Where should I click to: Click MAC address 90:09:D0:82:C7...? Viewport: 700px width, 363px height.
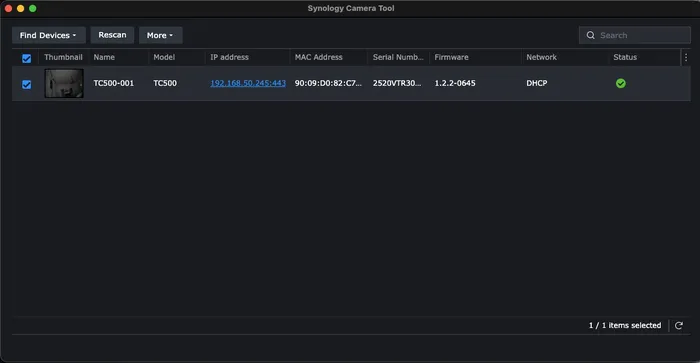click(328, 83)
